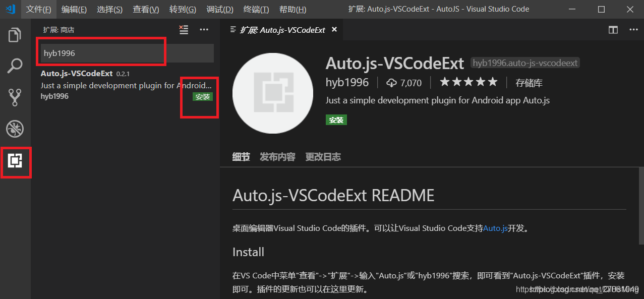
Task: Open the Explorer view in the activity bar
Action: click(14, 34)
